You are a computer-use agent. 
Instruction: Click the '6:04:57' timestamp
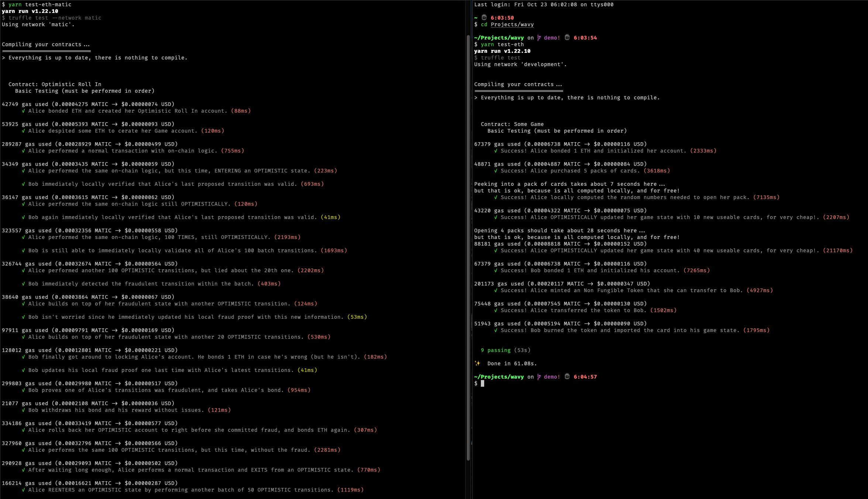coord(585,377)
